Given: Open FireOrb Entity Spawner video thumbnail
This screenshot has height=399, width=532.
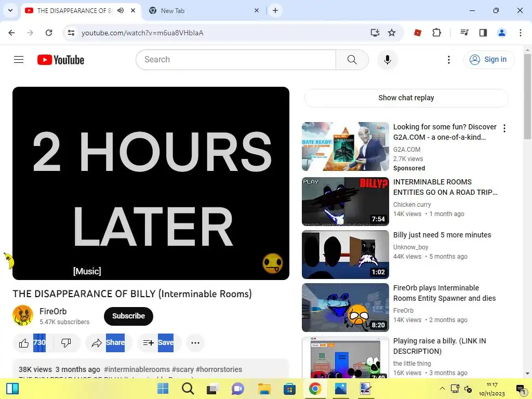Looking at the screenshot, I should [345, 308].
